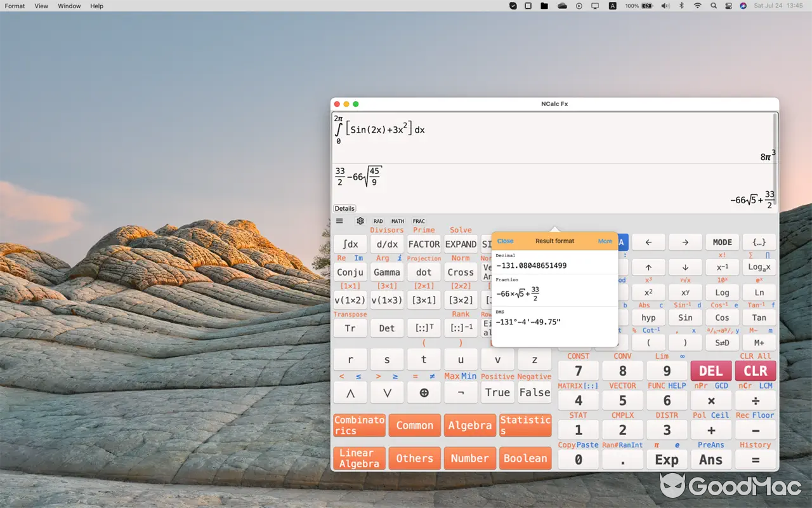The image size is (812, 508).
Task: Open More options in Result format popup
Action: [605, 241]
